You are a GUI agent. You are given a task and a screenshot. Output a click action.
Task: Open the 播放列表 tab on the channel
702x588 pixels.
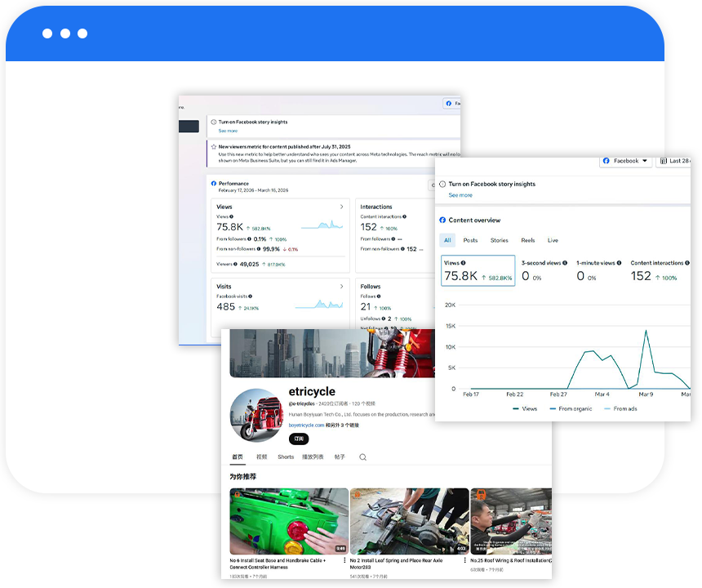[x=313, y=457]
